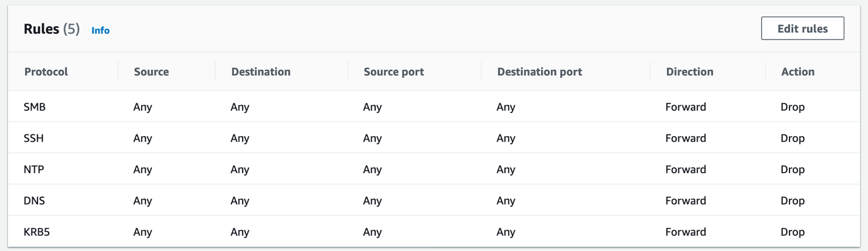Click the Action column header
This screenshot has height=251, width=868.
pos(797,72)
